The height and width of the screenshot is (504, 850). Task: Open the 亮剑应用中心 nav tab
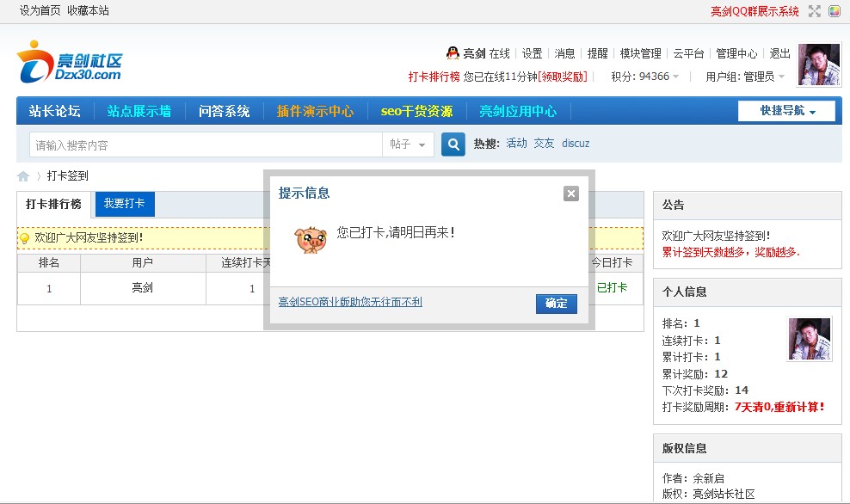(518, 111)
